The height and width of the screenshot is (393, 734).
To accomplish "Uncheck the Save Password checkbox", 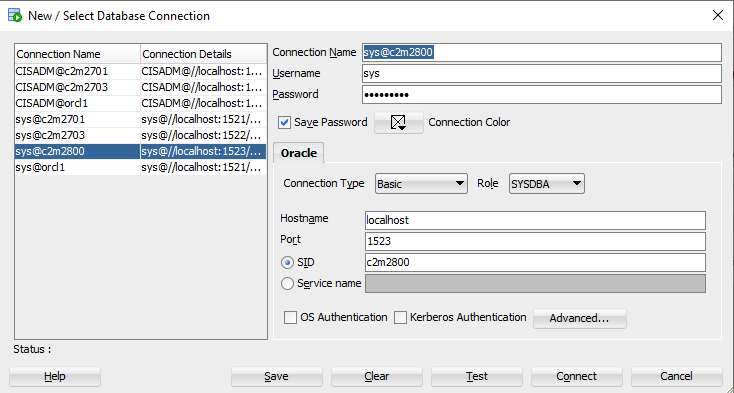I will [x=284, y=123].
